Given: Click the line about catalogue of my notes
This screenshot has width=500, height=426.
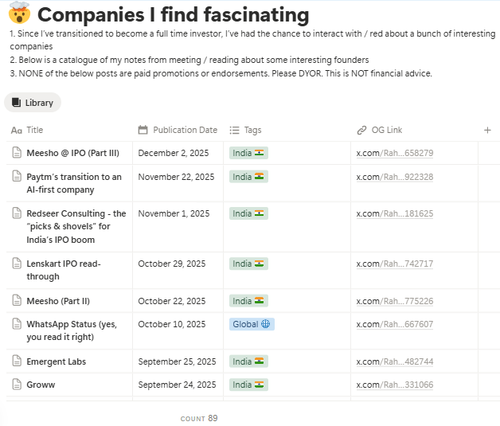Looking at the screenshot, I should (x=189, y=60).
